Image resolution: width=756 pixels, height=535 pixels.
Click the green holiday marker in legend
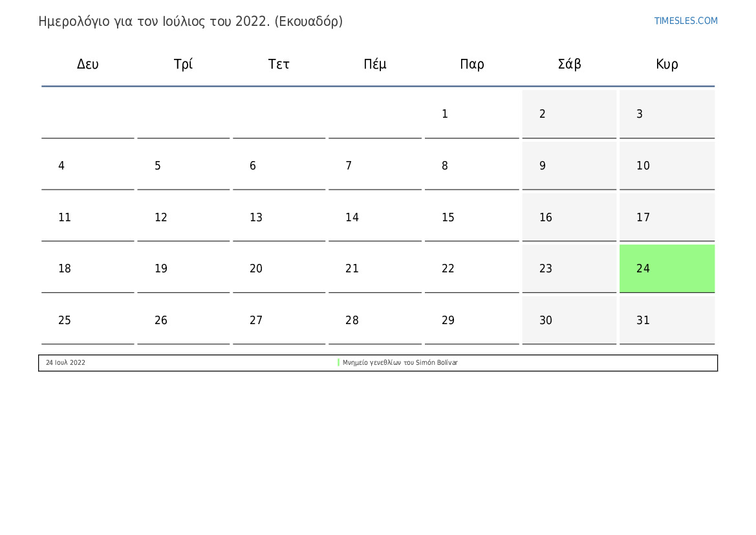tap(338, 362)
